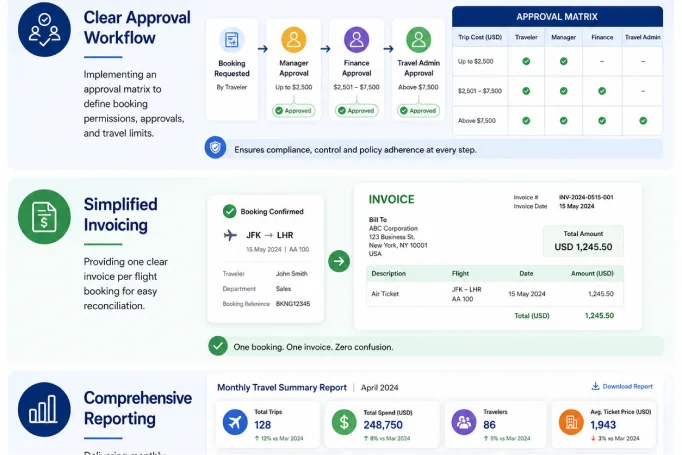
Task: Click the 'Up to $2,500' matrix row label
Action: coord(475,61)
